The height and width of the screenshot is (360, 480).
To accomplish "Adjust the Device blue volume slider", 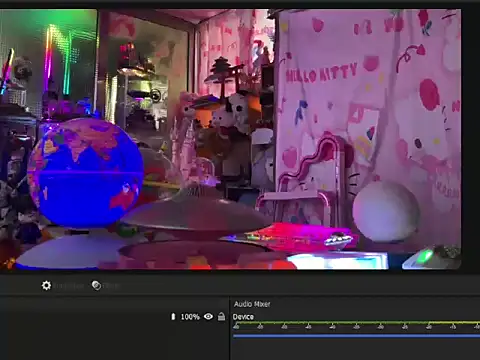I will coord(356,336).
